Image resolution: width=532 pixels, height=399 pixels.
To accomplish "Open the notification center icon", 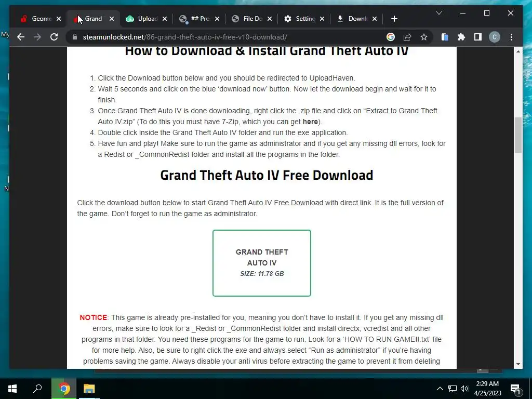I will (x=516, y=389).
